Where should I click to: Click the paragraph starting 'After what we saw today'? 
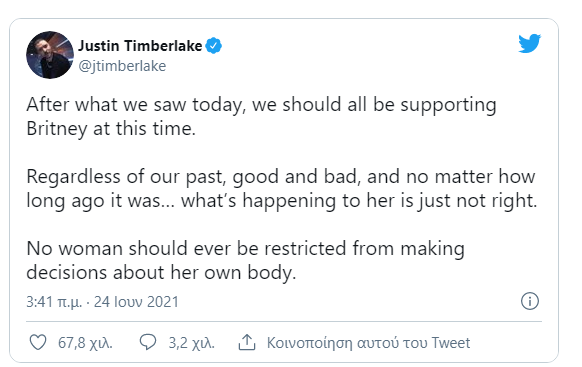coord(261,117)
